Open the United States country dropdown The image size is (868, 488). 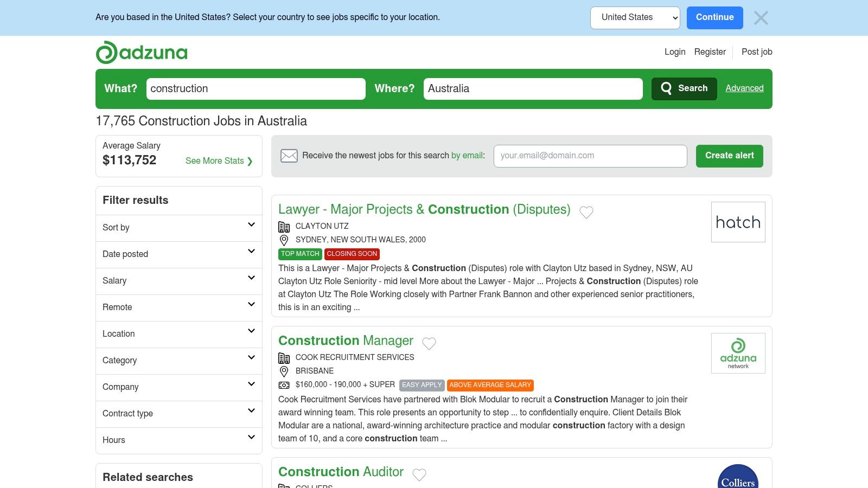point(635,18)
